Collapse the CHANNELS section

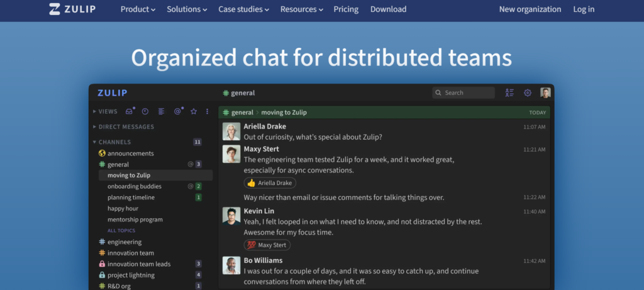tap(94, 142)
